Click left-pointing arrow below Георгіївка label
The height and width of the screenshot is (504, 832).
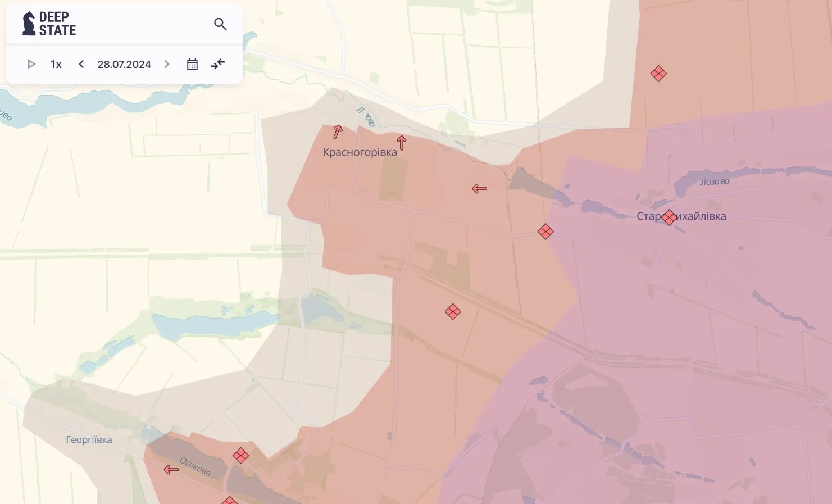coord(171,470)
